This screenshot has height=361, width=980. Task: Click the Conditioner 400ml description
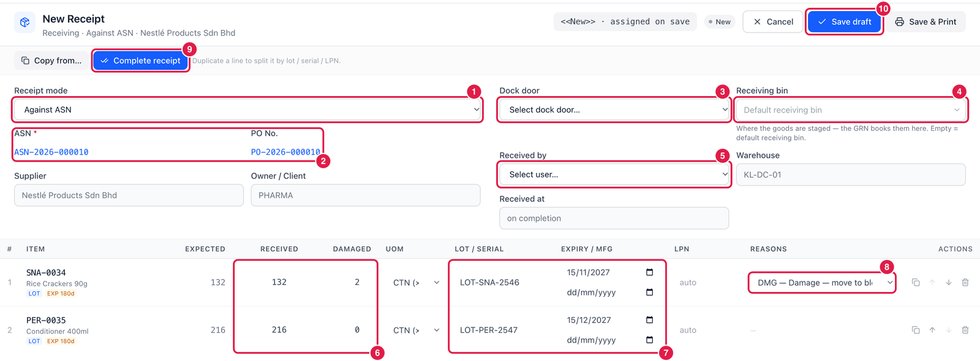click(x=58, y=332)
